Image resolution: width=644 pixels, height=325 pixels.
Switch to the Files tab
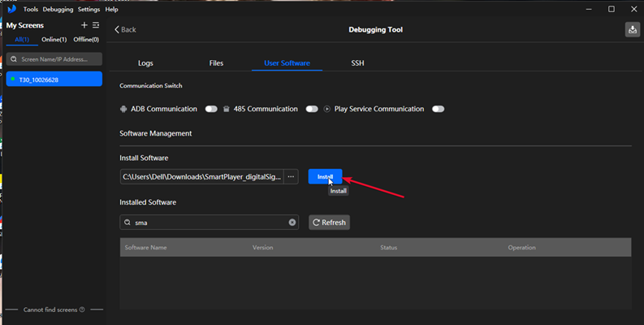[216, 63]
